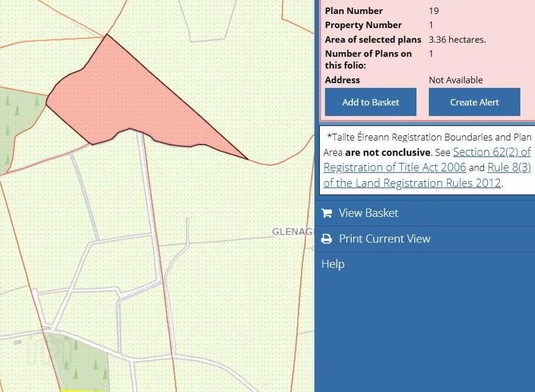Click the Add to Basket button
Viewport: 535px width, 392px height.
[370, 102]
